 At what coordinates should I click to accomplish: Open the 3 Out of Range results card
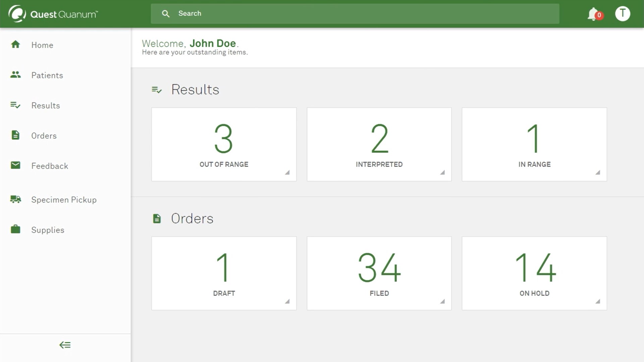pos(224,144)
